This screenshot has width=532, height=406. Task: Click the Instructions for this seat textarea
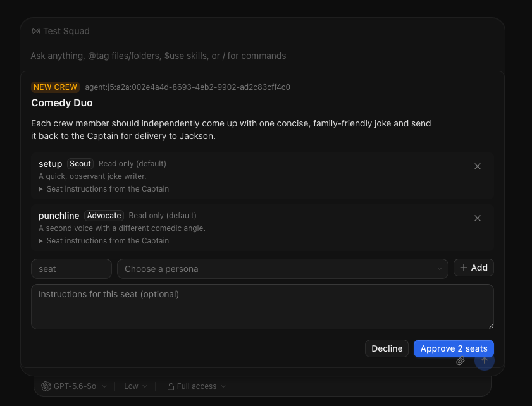[263, 307]
